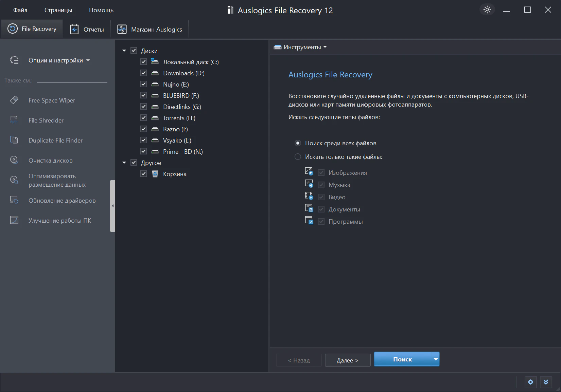This screenshot has height=392, width=561.
Task: Open the Страницы menu
Action: pyautogui.click(x=58, y=10)
